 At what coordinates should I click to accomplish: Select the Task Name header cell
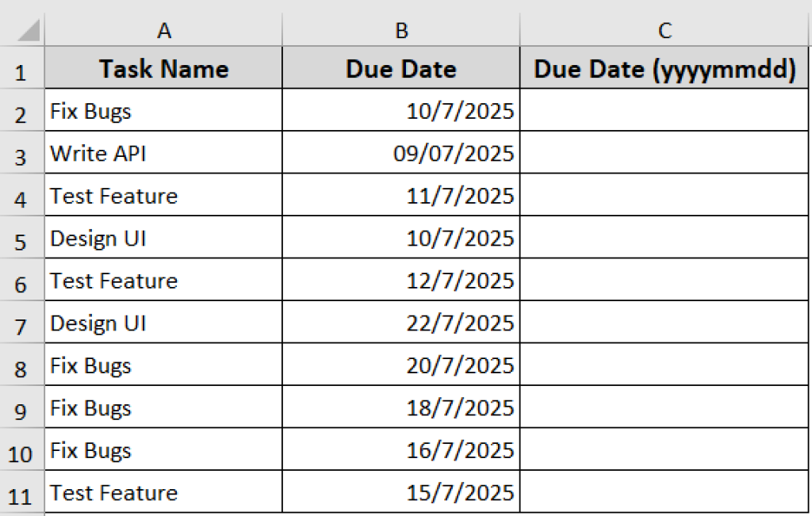[x=164, y=68]
